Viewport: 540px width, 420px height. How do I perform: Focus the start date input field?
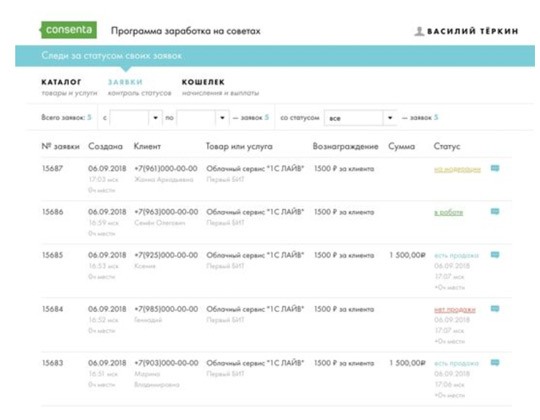click(129, 118)
